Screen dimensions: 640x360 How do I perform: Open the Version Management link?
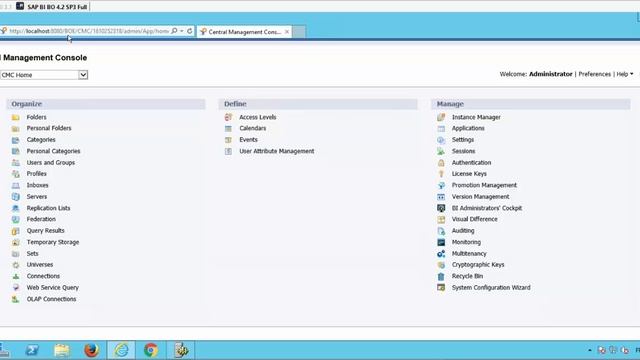[480, 197]
